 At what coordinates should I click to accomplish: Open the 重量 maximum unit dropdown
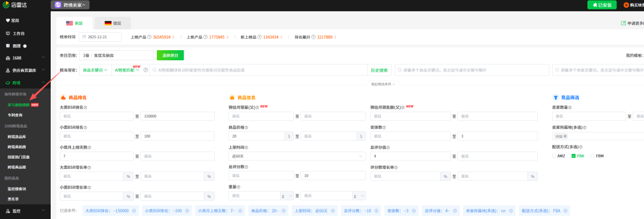(359, 196)
